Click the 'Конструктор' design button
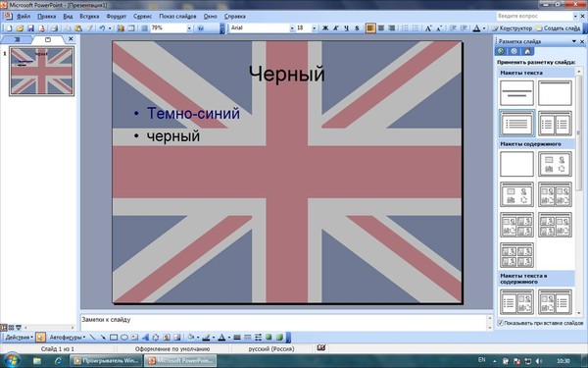The image size is (588, 368). pyautogui.click(x=512, y=28)
